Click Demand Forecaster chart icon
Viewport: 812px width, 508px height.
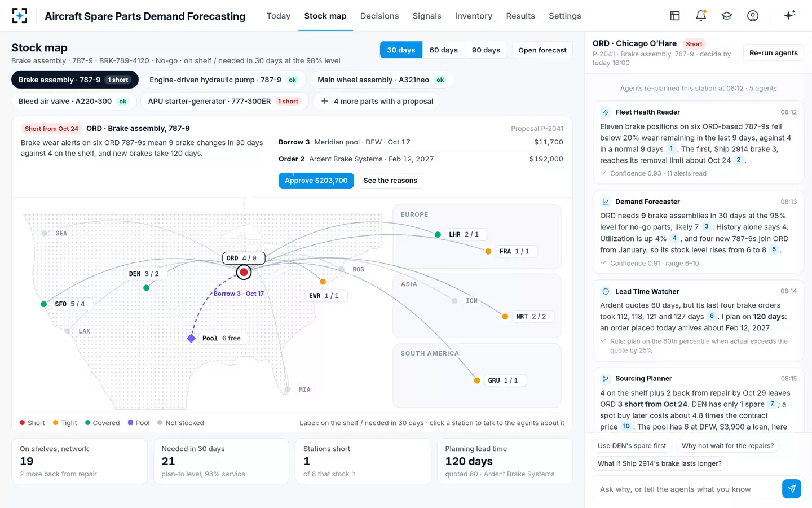606,202
